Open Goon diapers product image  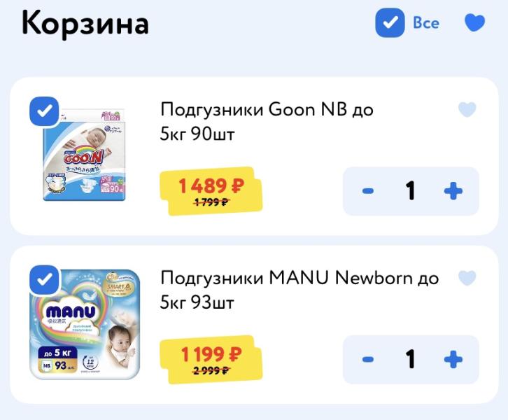tap(84, 155)
